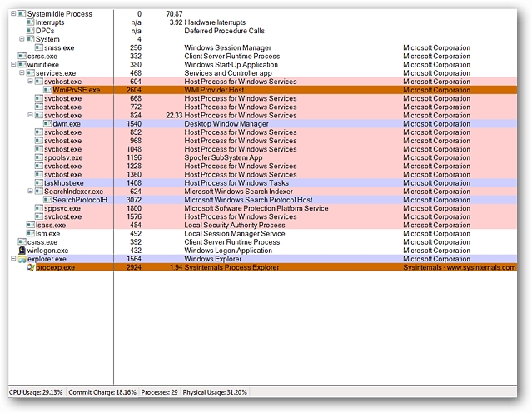Click the smss.exe process icon

31,47
